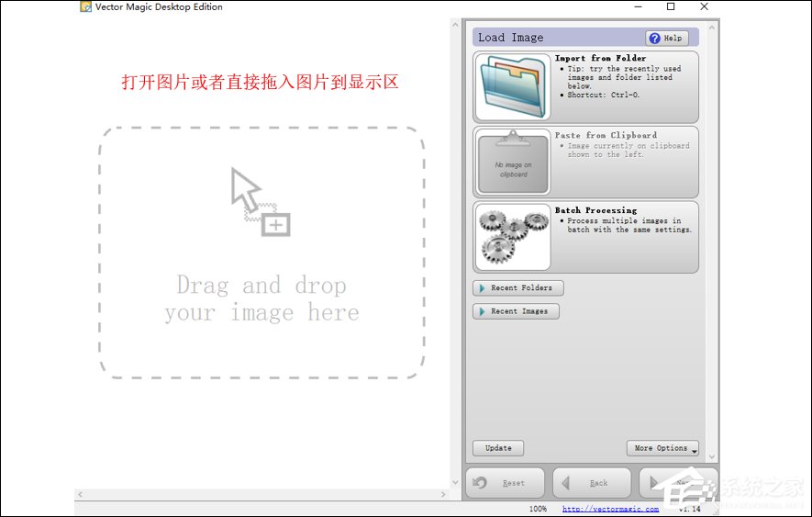The image size is (812, 517).
Task: Click the Help question mark button
Action: [667, 38]
